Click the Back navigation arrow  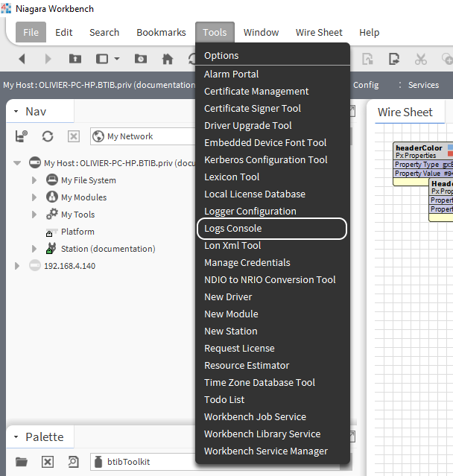[x=22, y=59]
